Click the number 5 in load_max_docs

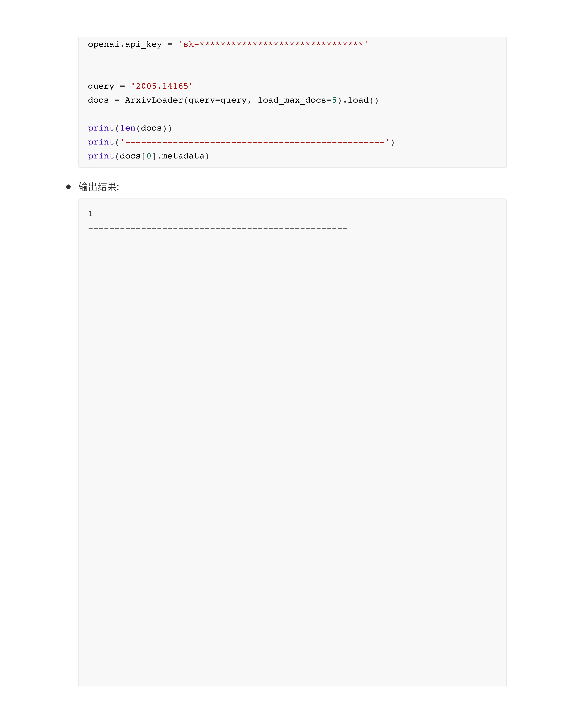pos(334,100)
